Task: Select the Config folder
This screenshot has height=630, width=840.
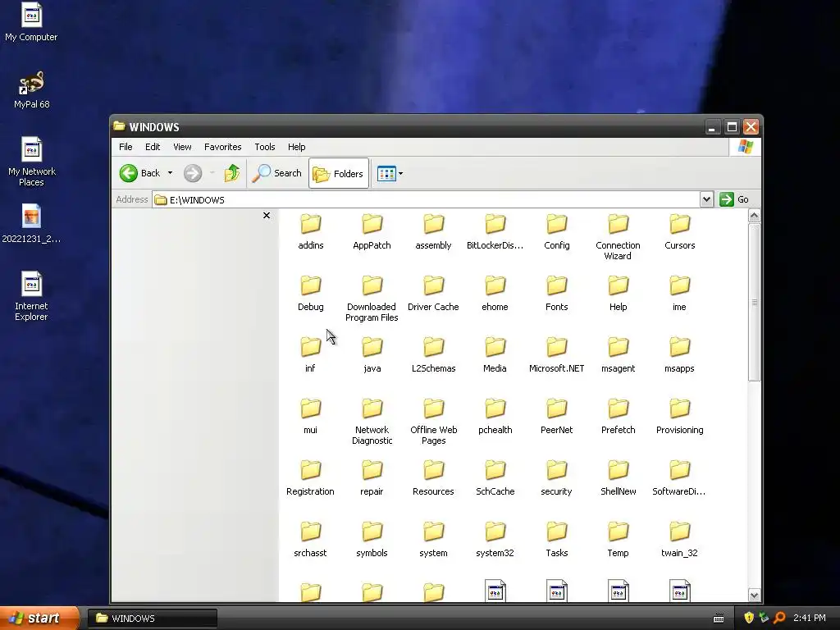Action: click(x=557, y=232)
